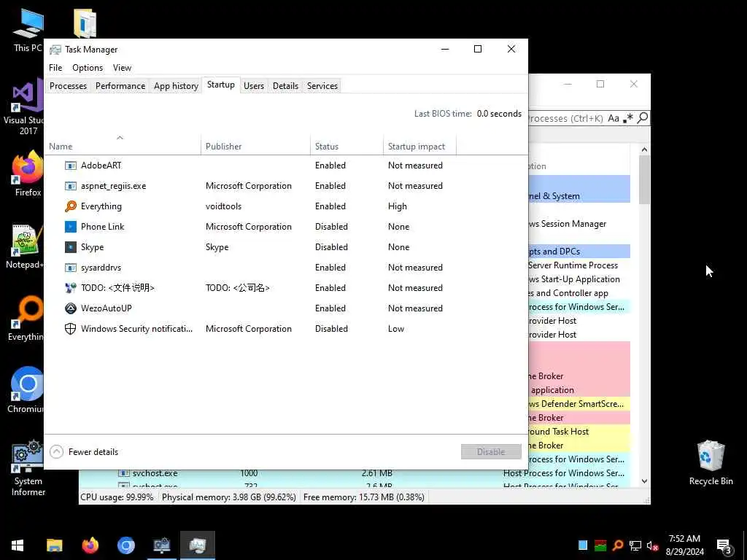The width and height of the screenshot is (747, 560).
Task: Click the Phone Link app icon
Action: 71,227
